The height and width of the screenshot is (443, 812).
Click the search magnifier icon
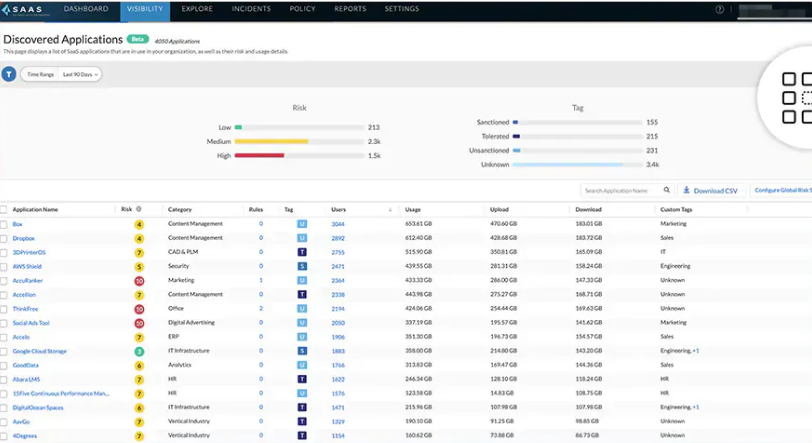(x=666, y=190)
